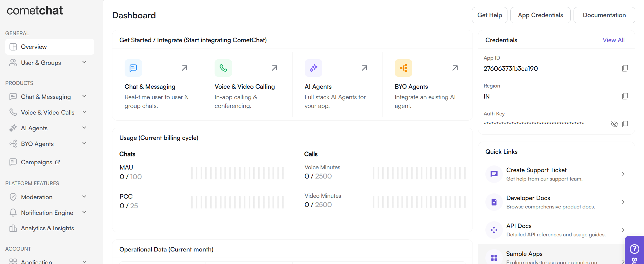Open Create Support Ticket chevron
This screenshot has height=264, width=644.
(x=623, y=174)
